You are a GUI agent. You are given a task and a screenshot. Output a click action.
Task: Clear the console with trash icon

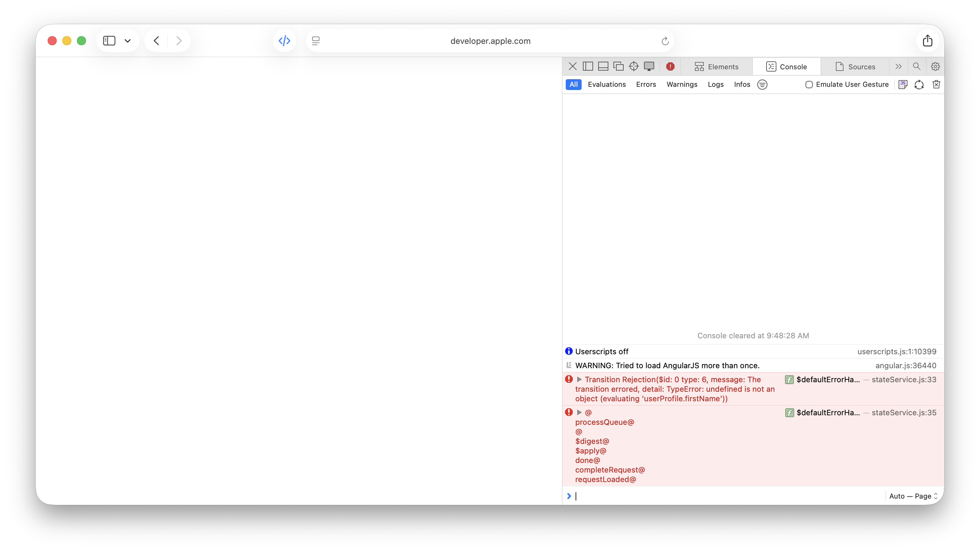936,84
